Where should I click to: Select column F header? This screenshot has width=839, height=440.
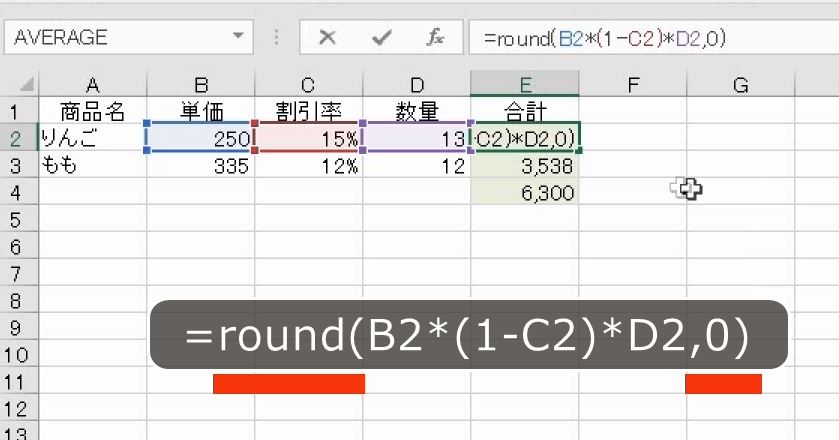point(633,85)
